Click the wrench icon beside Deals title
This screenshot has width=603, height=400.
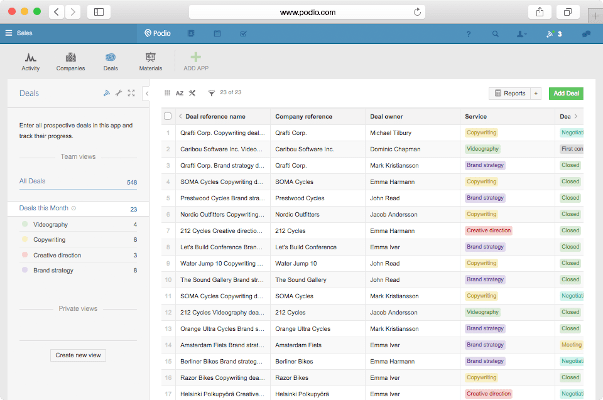[119, 93]
